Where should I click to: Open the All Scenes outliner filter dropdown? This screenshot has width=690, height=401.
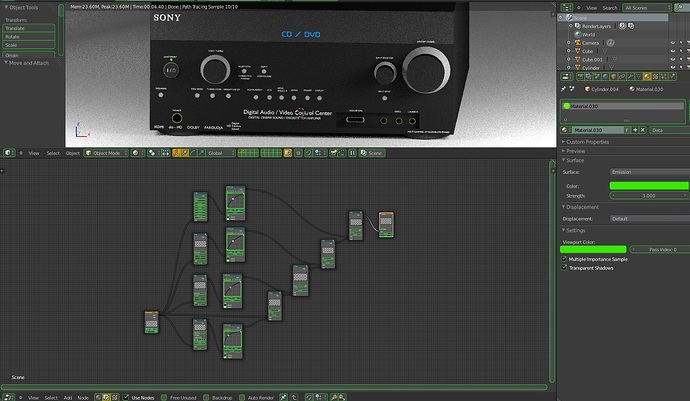pos(646,7)
